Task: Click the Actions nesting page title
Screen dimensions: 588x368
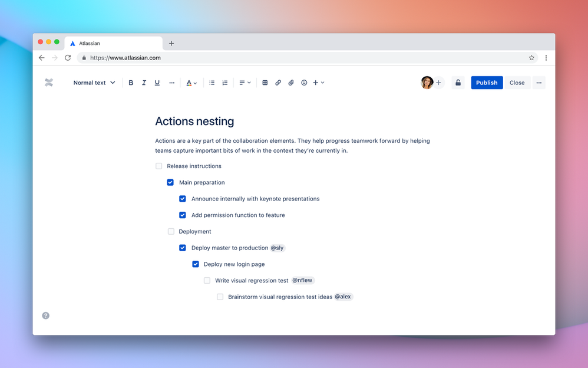Action: (x=194, y=121)
